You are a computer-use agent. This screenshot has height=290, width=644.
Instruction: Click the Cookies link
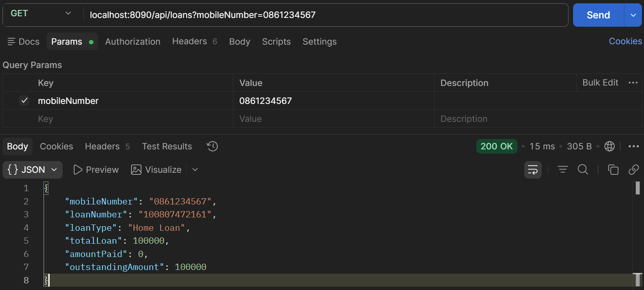(625, 41)
